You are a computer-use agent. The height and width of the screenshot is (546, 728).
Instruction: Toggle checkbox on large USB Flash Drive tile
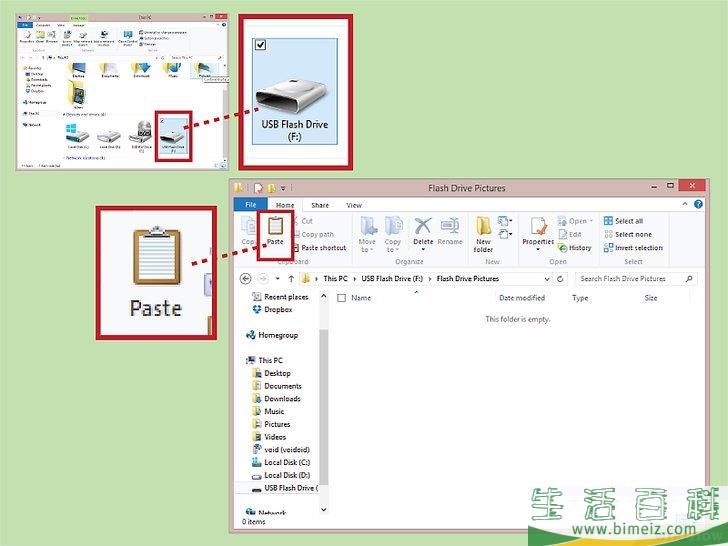click(x=261, y=45)
